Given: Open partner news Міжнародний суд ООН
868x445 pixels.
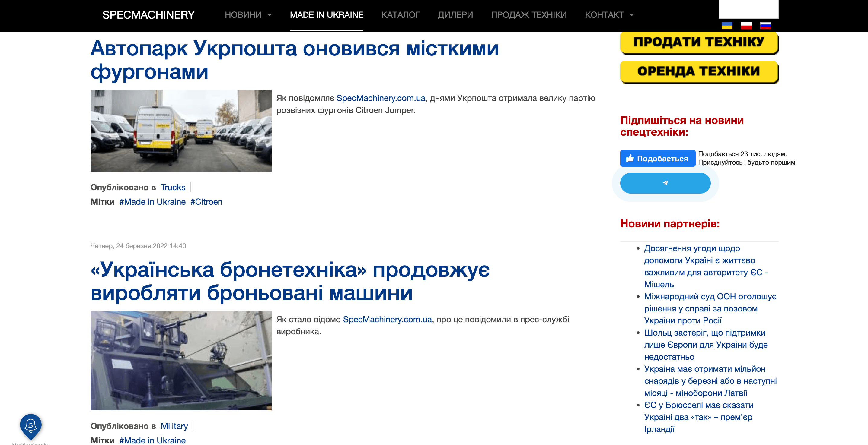Looking at the screenshot, I should point(710,309).
